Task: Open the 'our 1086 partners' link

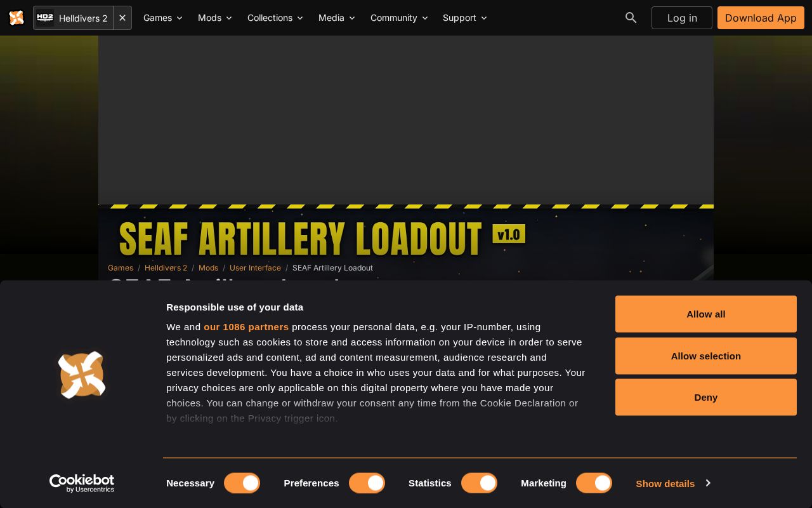Action: pos(246,326)
